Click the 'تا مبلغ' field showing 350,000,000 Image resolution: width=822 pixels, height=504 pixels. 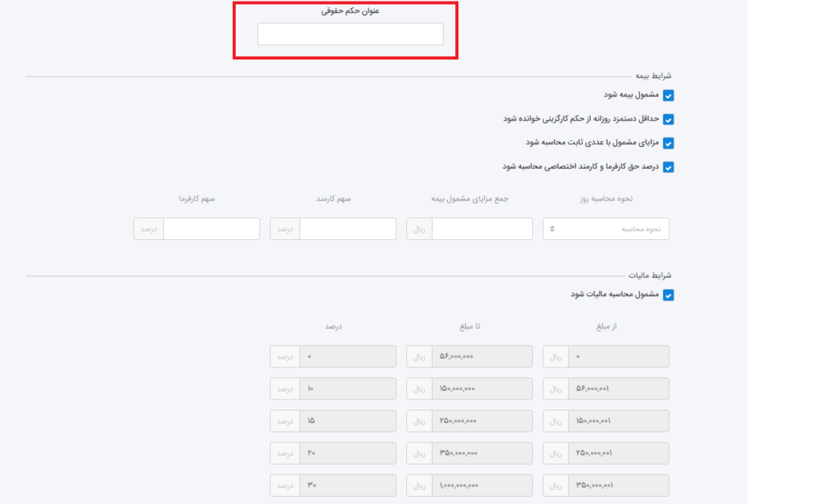click(482, 453)
